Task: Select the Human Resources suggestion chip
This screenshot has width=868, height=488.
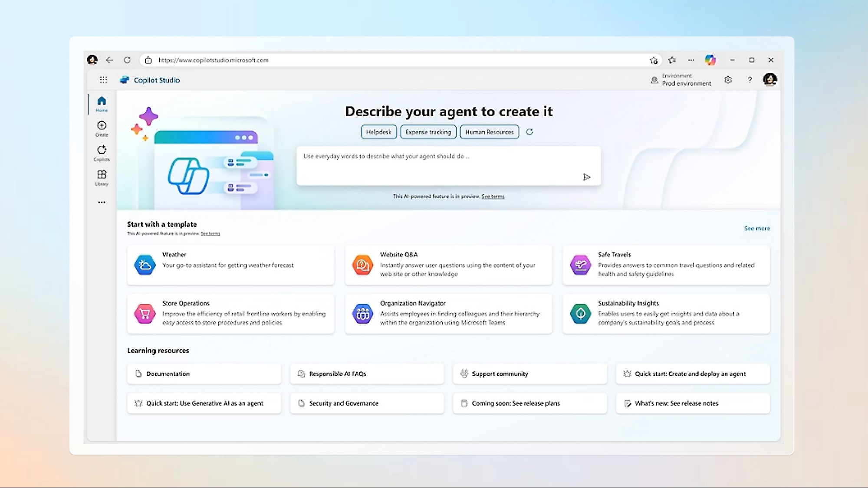Action: click(x=489, y=132)
